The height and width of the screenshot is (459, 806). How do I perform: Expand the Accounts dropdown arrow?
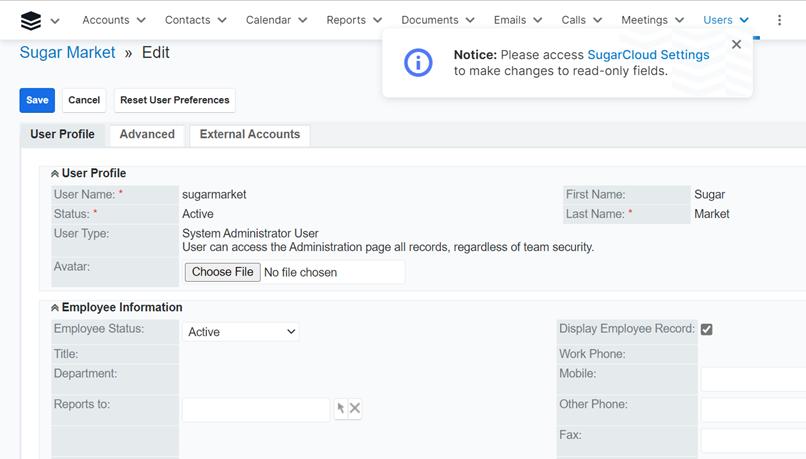[x=141, y=20]
